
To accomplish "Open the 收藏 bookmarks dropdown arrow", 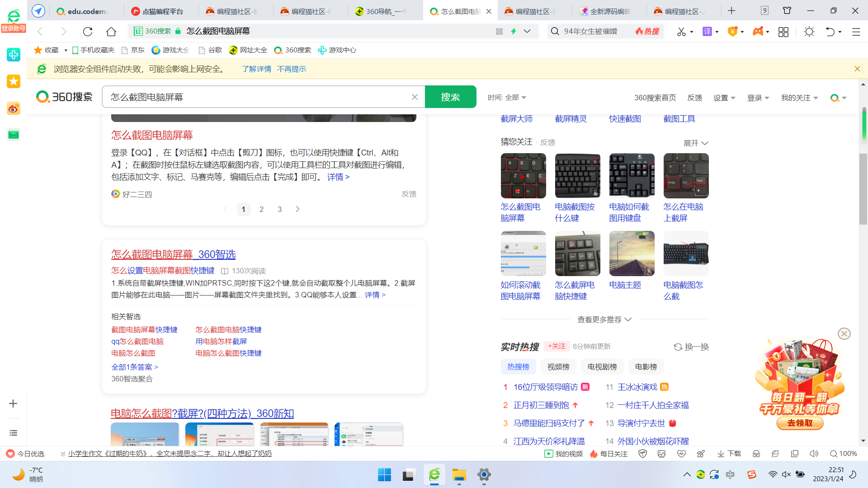I will pos(66,50).
